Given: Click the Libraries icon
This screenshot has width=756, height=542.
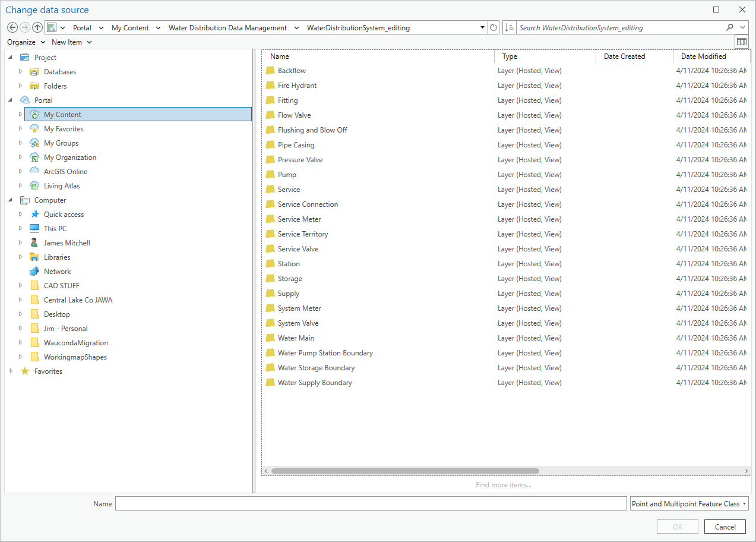Looking at the screenshot, I should (x=34, y=257).
